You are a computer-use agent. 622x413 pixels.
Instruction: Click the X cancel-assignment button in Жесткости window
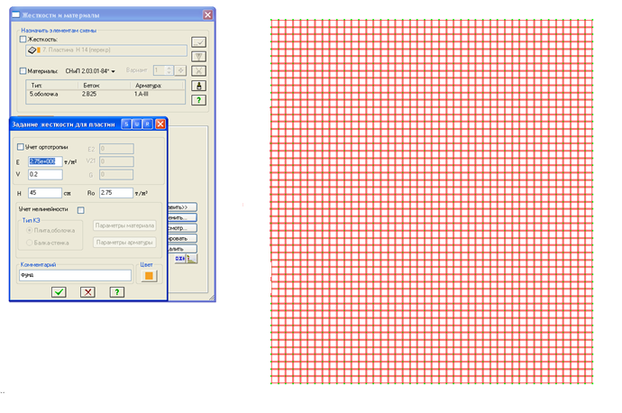199,71
